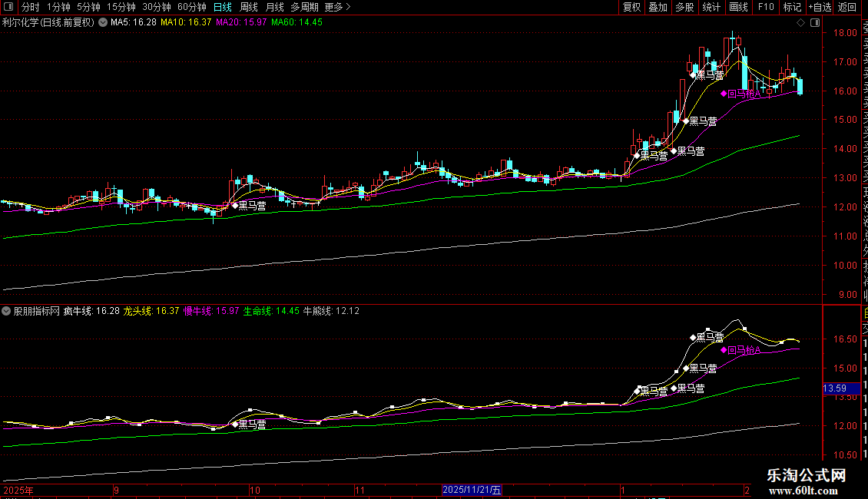Click the 利尔化学(日线.前复权) chart title
Screen dimensions: 868x499
[48, 23]
